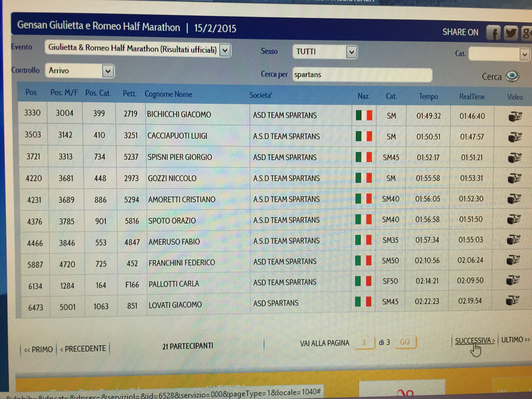Expand the Controllo Arrivo dropdown
This screenshot has height=399, width=532.
(108, 71)
